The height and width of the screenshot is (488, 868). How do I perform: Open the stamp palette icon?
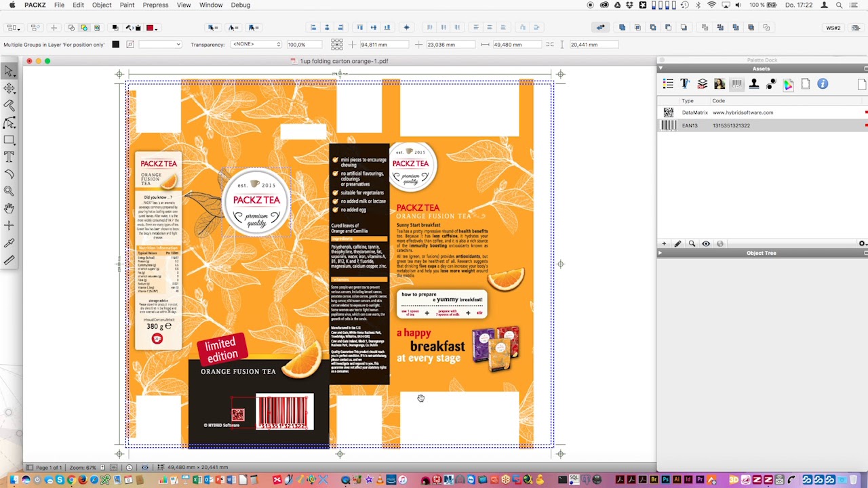coord(754,84)
